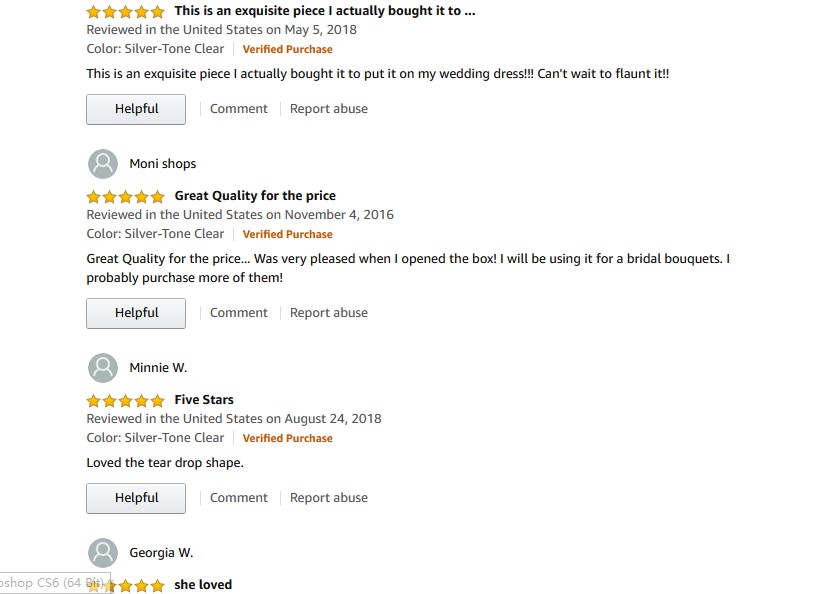Comment on Minnie W.'s review
The height and width of the screenshot is (594, 829).
click(239, 498)
